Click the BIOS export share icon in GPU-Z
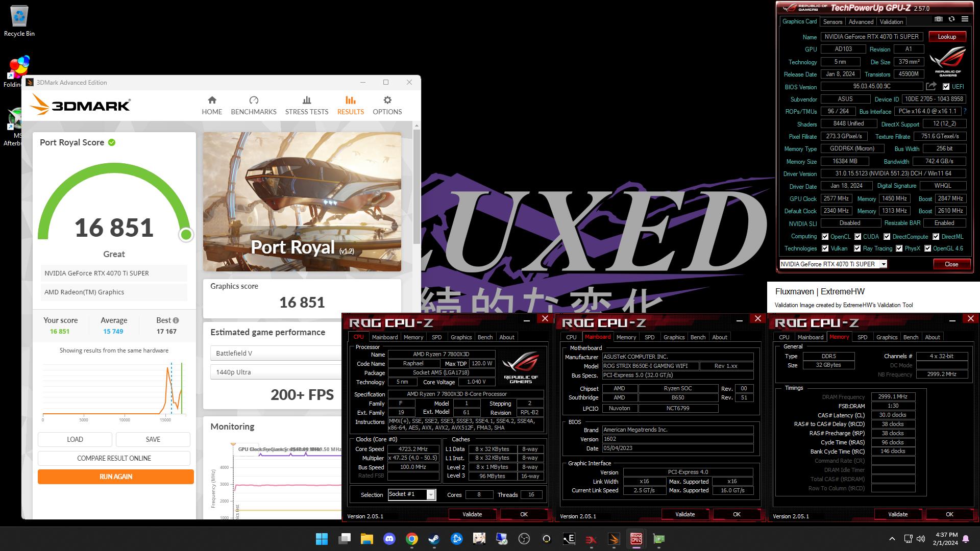The width and height of the screenshot is (980, 551). pos(931,86)
